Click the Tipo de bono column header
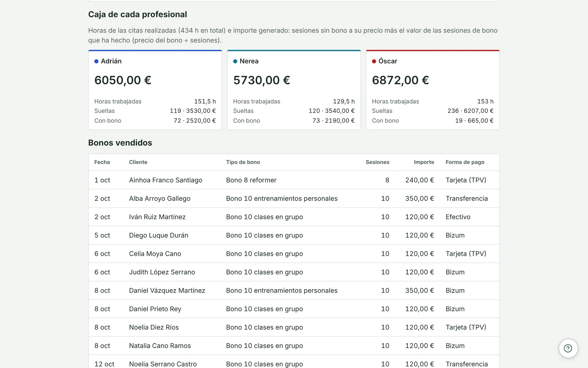Viewport: 588px width, 368px height. pyautogui.click(x=243, y=162)
